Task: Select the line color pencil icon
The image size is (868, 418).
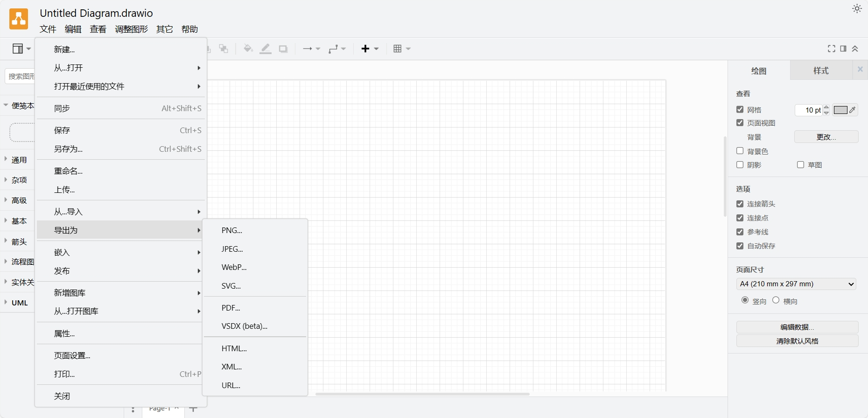Action: (x=266, y=49)
